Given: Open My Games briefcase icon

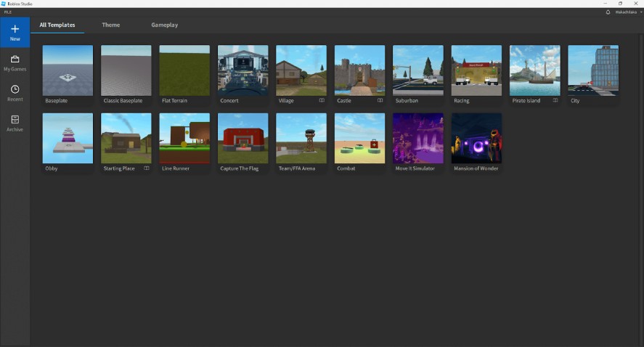Looking at the screenshot, I should [x=15, y=59].
